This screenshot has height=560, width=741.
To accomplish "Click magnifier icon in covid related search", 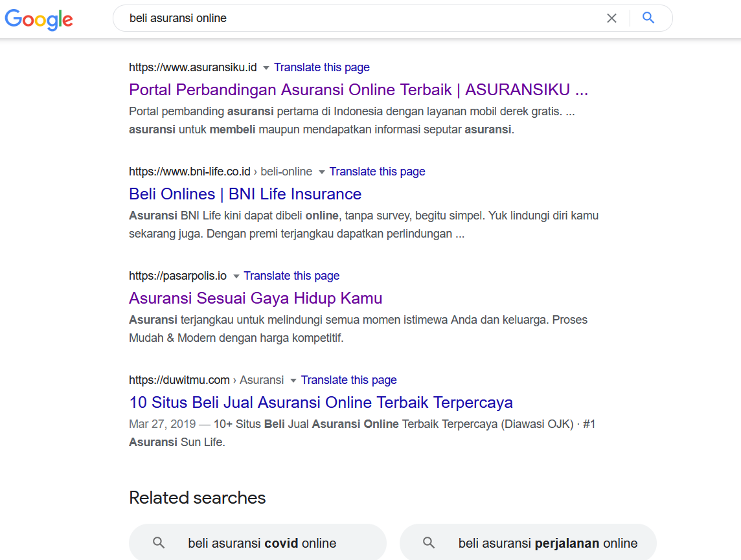I will coord(159,543).
